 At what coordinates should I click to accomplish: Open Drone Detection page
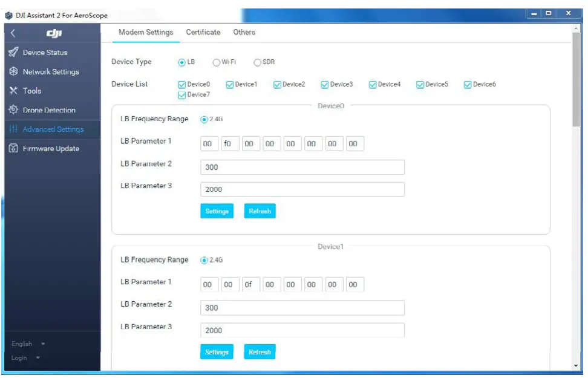tap(53, 110)
